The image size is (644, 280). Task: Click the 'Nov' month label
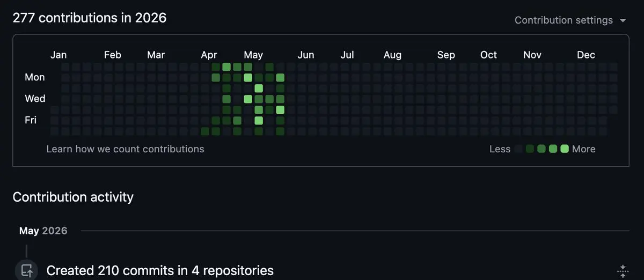(532, 55)
